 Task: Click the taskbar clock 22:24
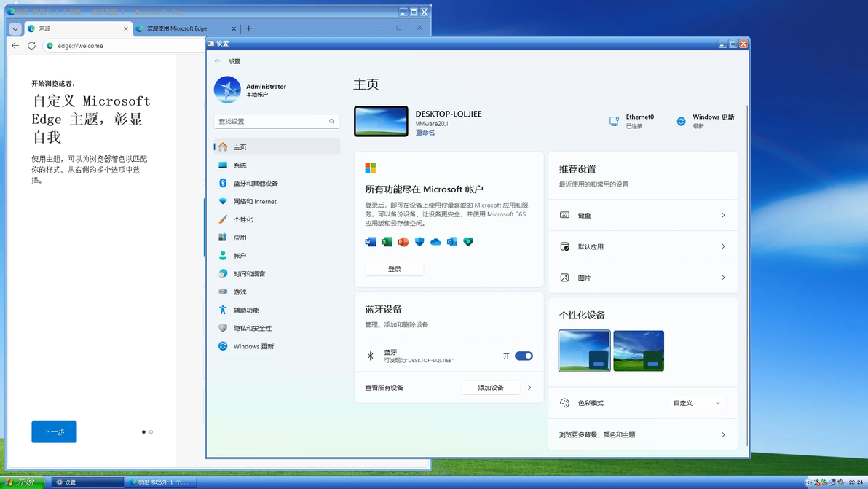tap(856, 482)
